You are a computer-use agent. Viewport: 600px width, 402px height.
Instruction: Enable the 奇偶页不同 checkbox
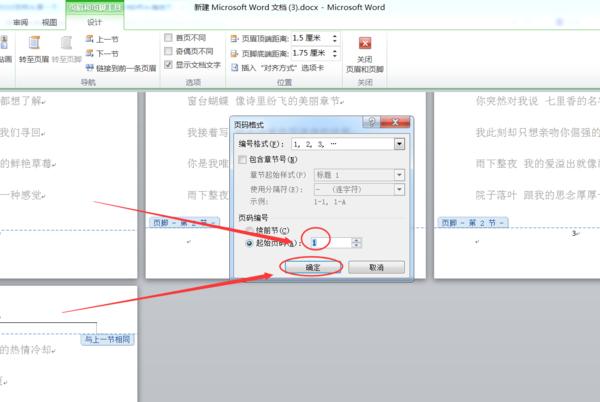tap(168, 51)
